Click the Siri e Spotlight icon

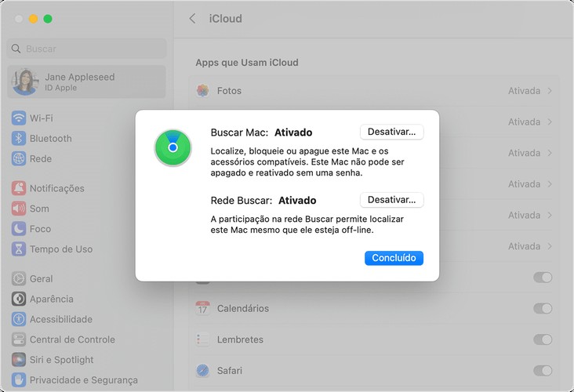pyautogui.click(x=19, y=360)
